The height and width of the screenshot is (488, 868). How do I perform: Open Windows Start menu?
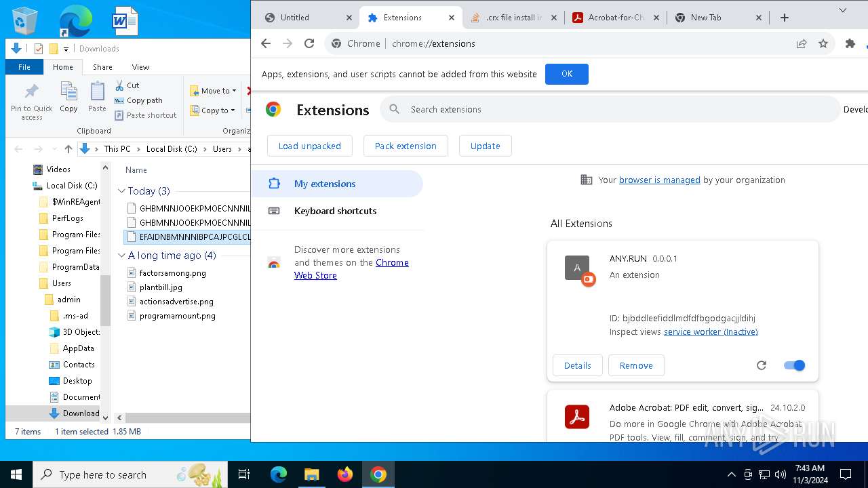(16, 474)
